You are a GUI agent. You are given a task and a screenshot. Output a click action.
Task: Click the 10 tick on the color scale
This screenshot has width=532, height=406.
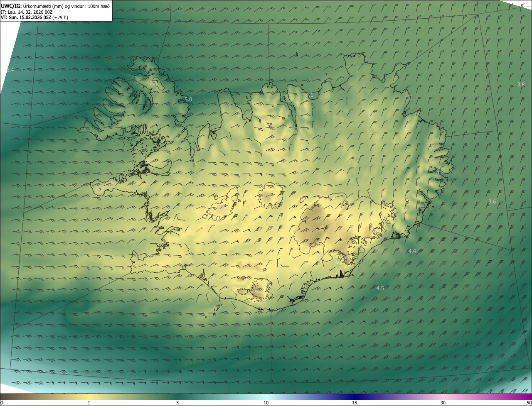tap(266, 403)
